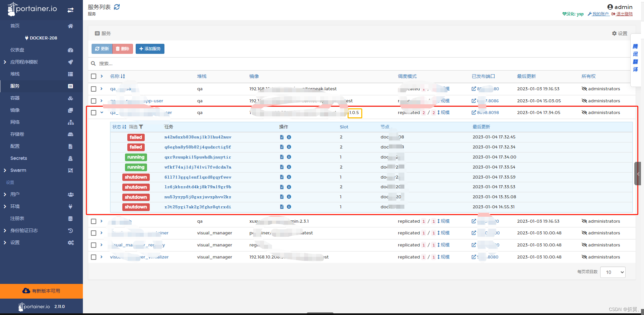Click the status sort icon next to 状态
This screenshot has width=644, height=315.
click(x=124, y=127)
